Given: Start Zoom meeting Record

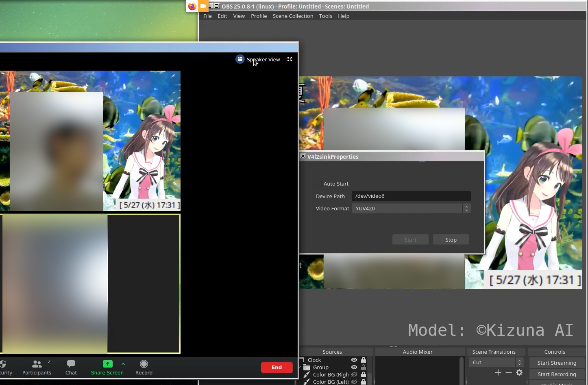Looking at the screenshot, I should pyautogui.click(x=144, y=367).
